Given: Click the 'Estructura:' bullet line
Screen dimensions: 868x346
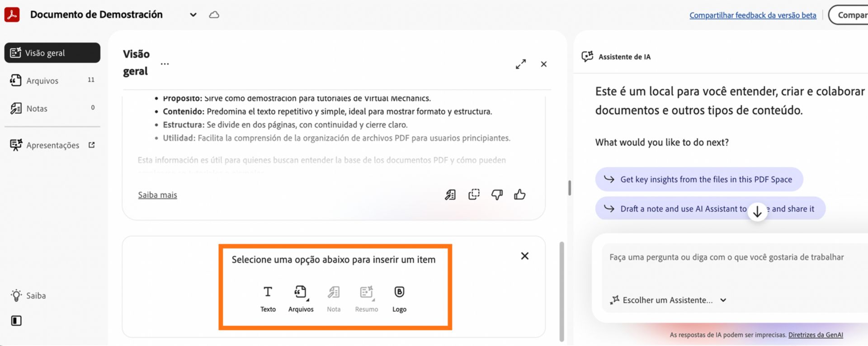Looking at the screenshot, I should point(285,125).
